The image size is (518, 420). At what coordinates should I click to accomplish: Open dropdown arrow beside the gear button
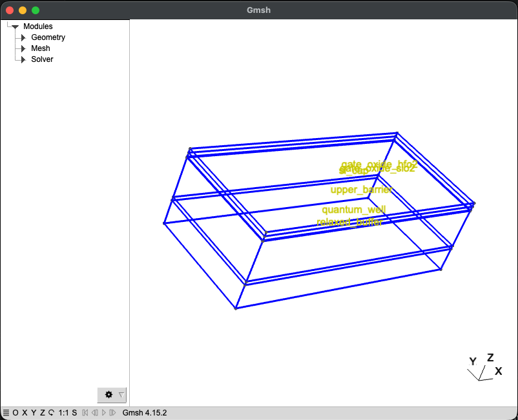click(121, 395)
